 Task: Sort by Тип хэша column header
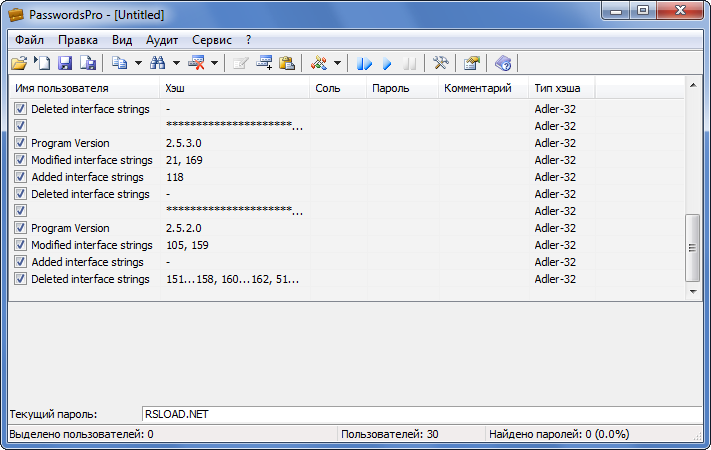click(562, 88)
